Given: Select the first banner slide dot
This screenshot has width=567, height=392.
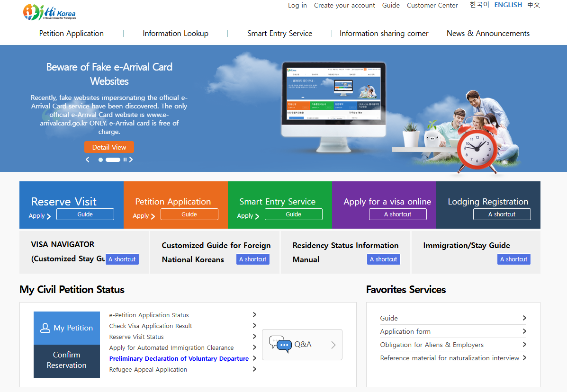Looking at the screenshot, I should click(100, 160).
